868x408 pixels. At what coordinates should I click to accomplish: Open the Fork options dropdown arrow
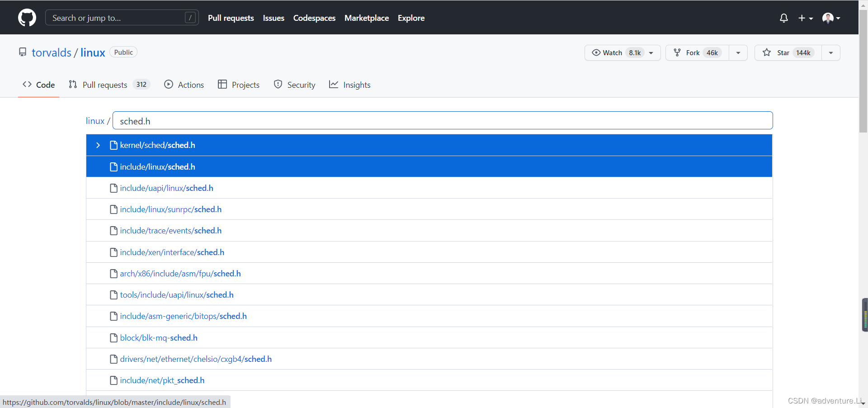click(738, 53)
